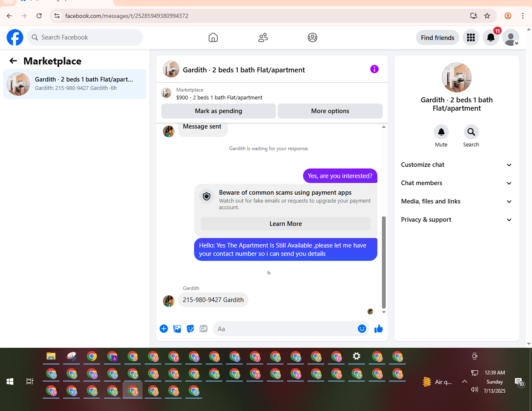
Task: Click Learn More on scam warning
Action: [x=286, y=224]
